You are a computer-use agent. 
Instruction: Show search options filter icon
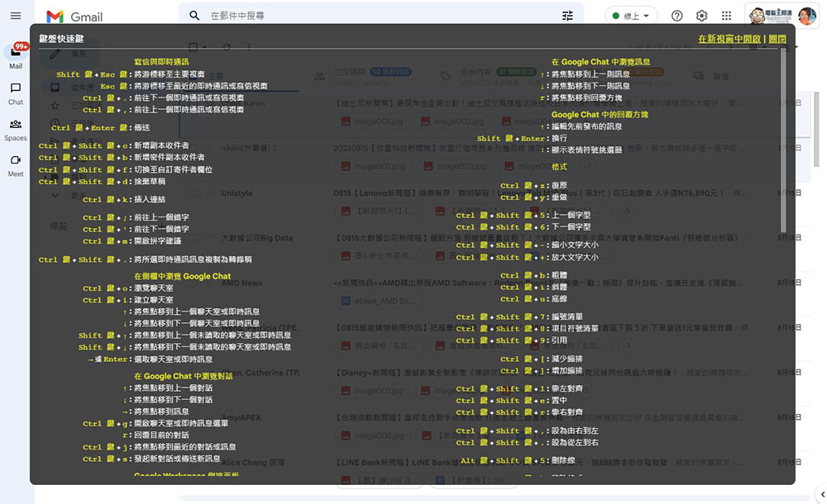[x=567, y=16]
